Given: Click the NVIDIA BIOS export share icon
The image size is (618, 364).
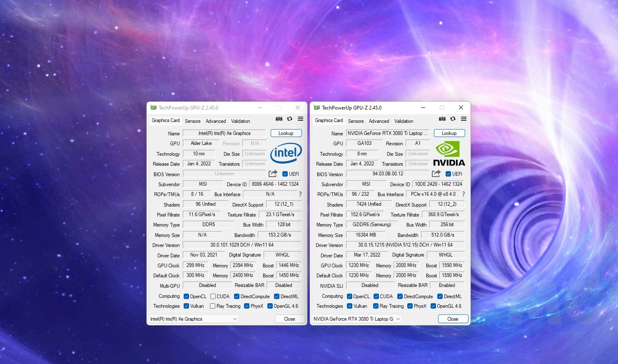Looking at the screenshot, I should click(x=436, y=174).
